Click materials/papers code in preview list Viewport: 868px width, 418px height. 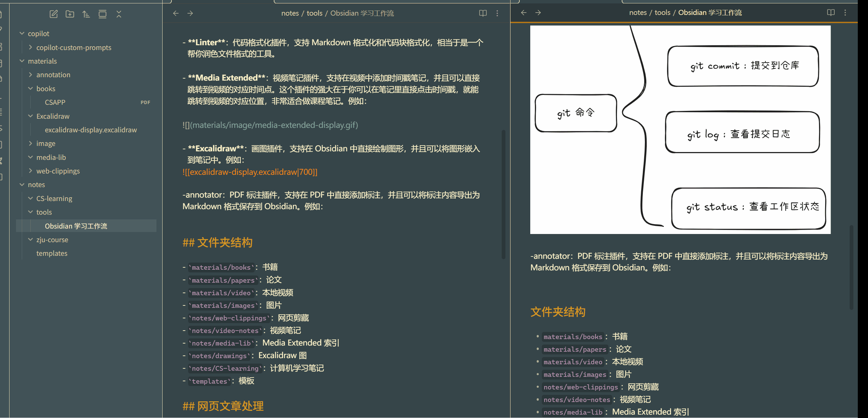coord(575,349)
